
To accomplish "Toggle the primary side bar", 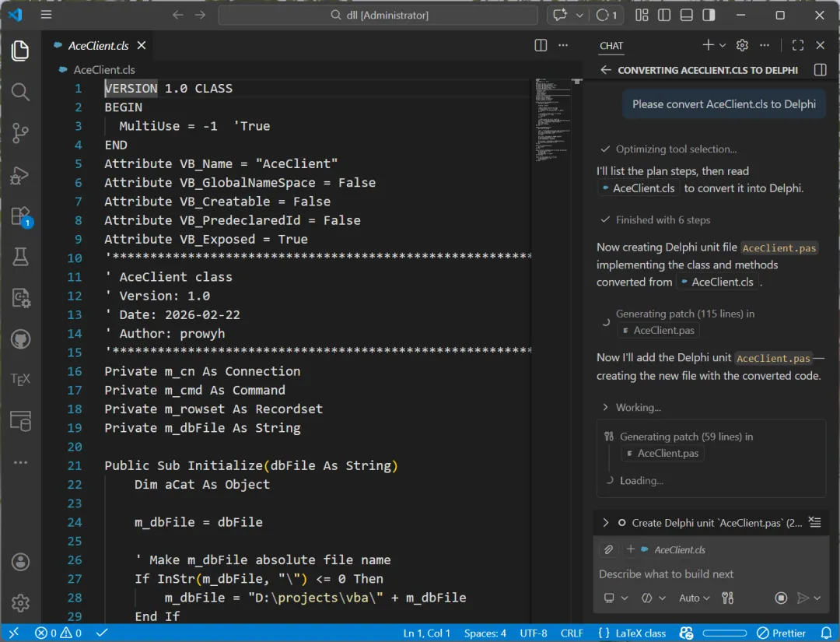I will pyautogui.click(x=664, y=15).
